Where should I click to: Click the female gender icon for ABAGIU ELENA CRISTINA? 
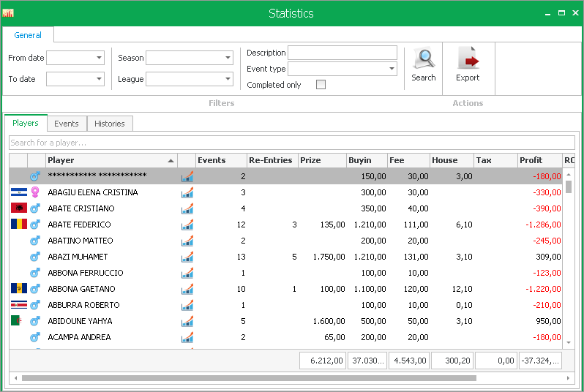point(34,192)
